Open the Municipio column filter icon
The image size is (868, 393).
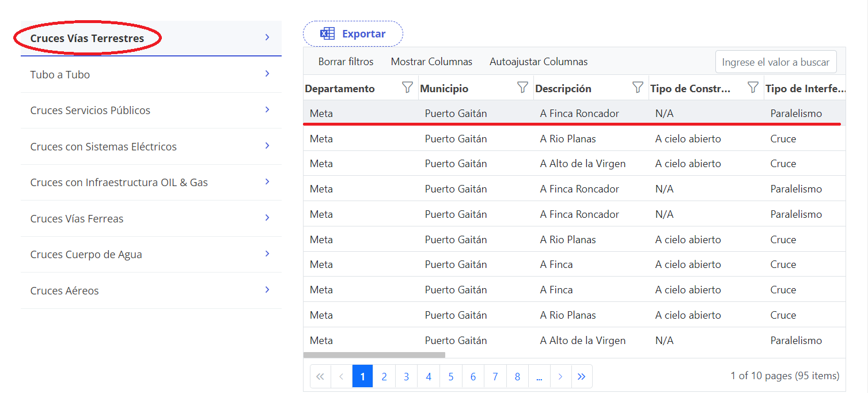tap(522, 88)
